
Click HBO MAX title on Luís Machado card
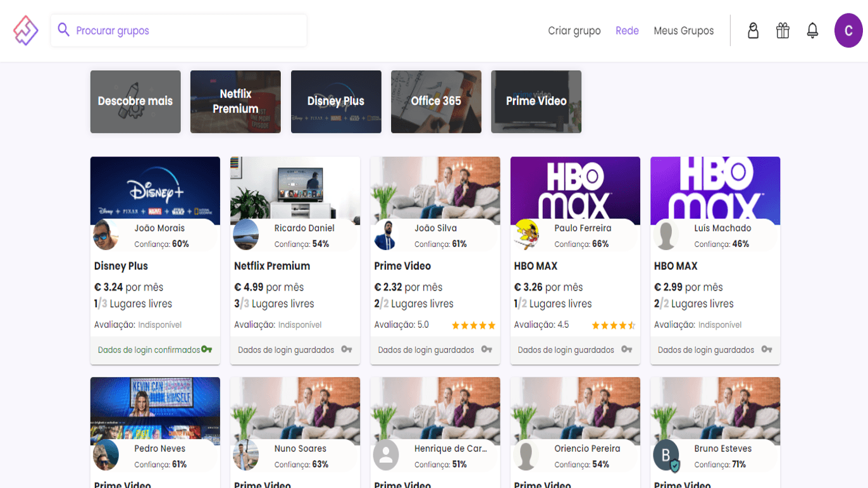click(676, 266)
